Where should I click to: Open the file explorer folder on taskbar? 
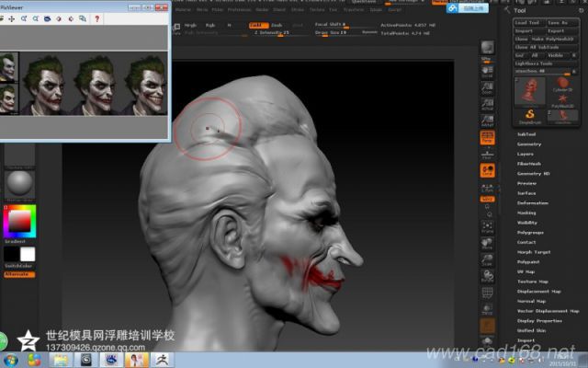point(61,360)
